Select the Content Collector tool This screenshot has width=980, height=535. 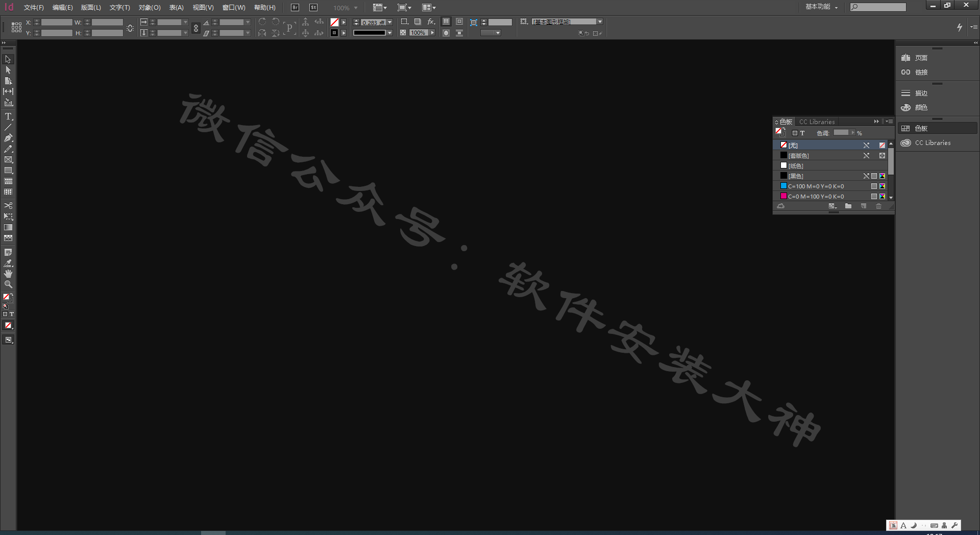click(8, 102)
